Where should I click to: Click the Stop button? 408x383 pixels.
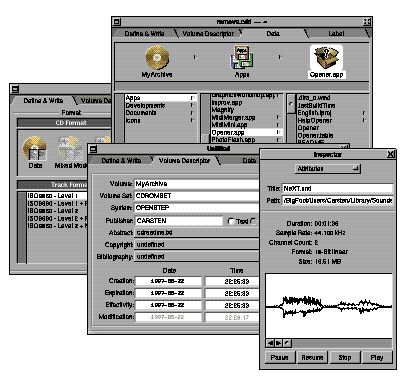[345, 358]
